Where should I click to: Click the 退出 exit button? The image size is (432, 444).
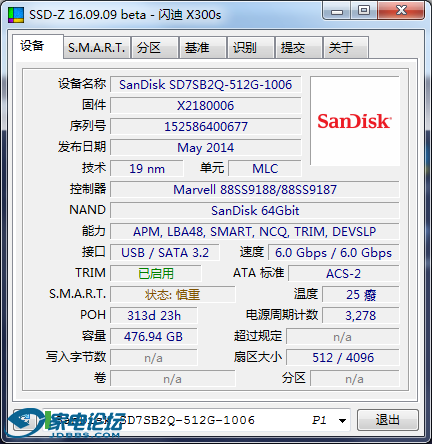[388, 420]
